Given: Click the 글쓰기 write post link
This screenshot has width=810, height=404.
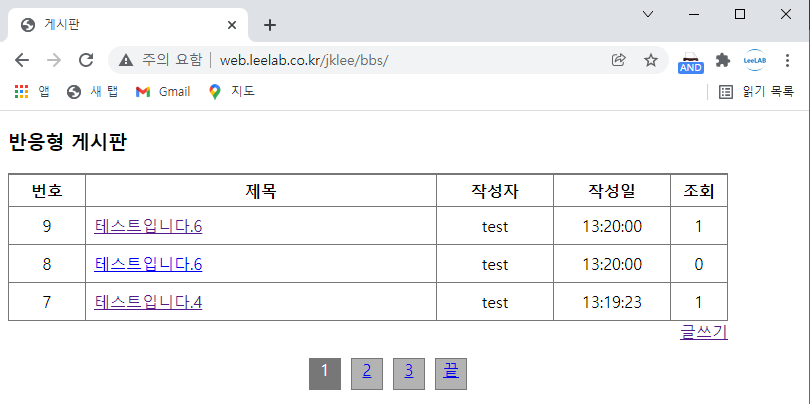Looking at the screenshot, I should coord(703,332).
